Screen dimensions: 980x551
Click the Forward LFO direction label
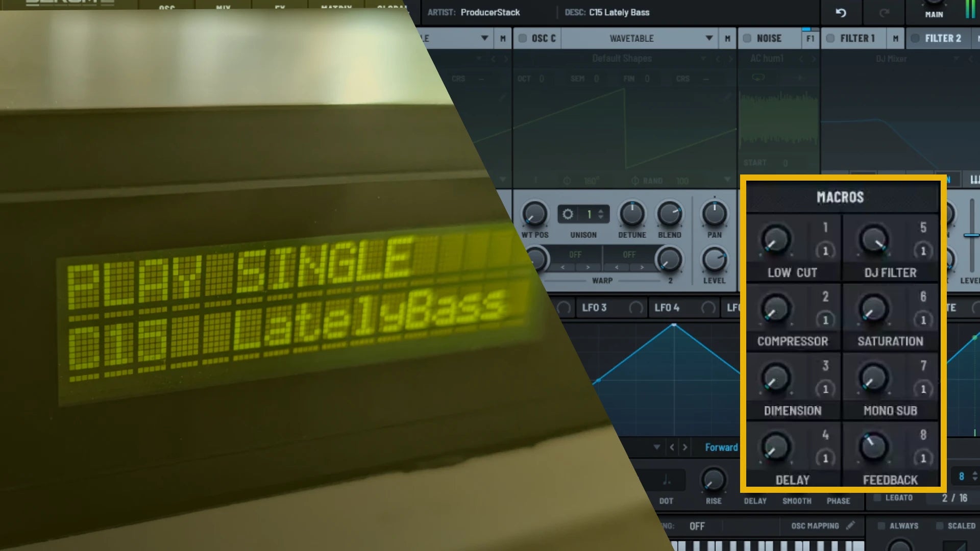[721, 447]
